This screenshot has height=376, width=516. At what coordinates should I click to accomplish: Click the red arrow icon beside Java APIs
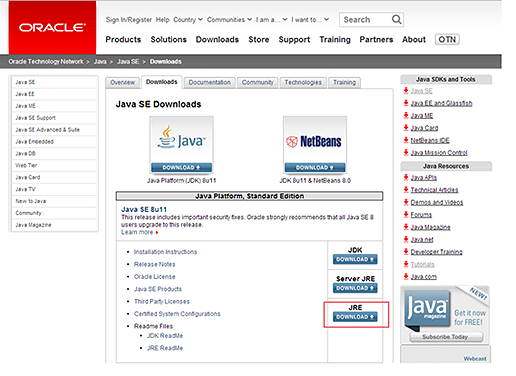click(406, 177)
